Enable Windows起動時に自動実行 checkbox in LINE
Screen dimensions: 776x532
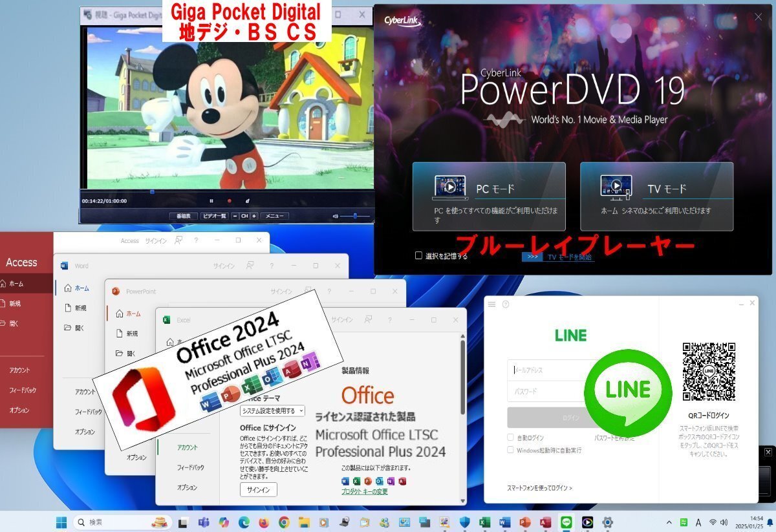[x=511, y=450]
